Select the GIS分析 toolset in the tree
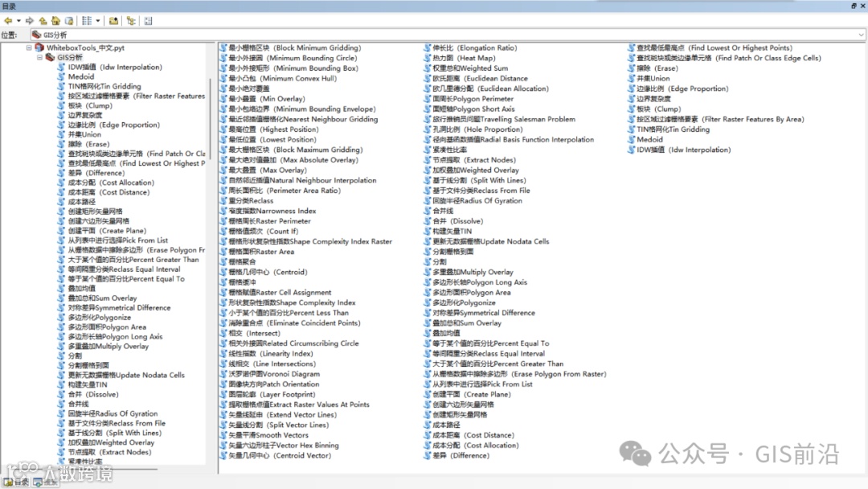This screenshot has width=868, height=489. click(70, 57)
